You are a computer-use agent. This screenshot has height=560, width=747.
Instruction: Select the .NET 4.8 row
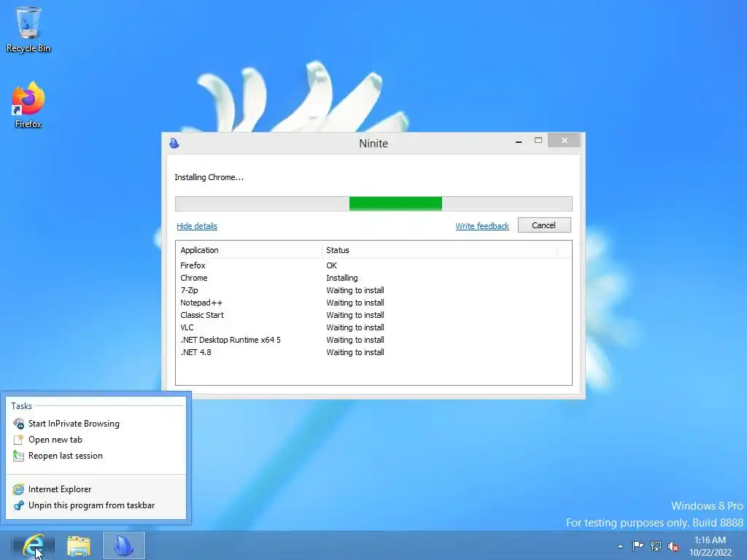pyautogui.click(x=373, y=352)
